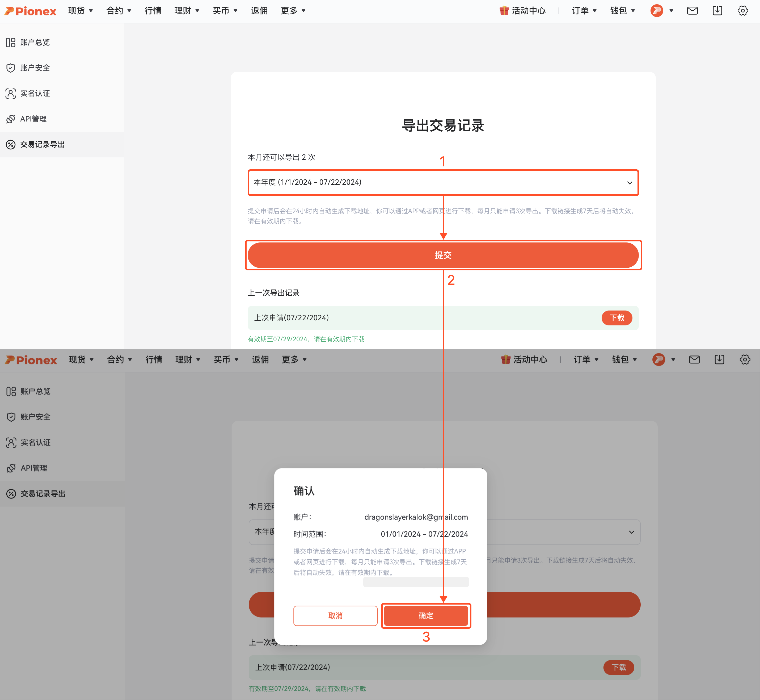Go to 行情 in the top navbar
The height and width of the screenshot is (700, 760).
pyautogui.click(x=153, y=11)
